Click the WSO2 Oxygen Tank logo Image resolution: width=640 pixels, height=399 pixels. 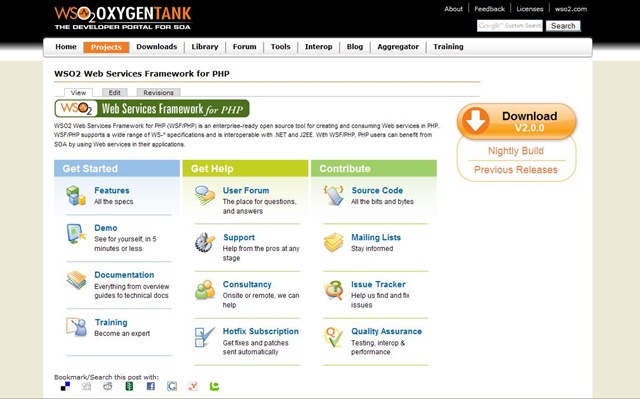pyautogui.click(x=123, y=18)
